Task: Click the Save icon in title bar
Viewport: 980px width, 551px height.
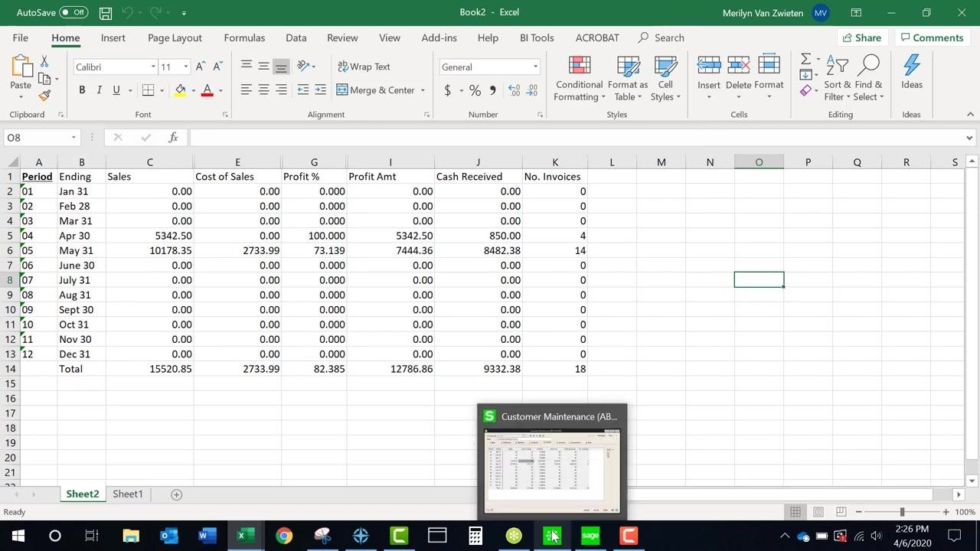Action: [106, 13]
